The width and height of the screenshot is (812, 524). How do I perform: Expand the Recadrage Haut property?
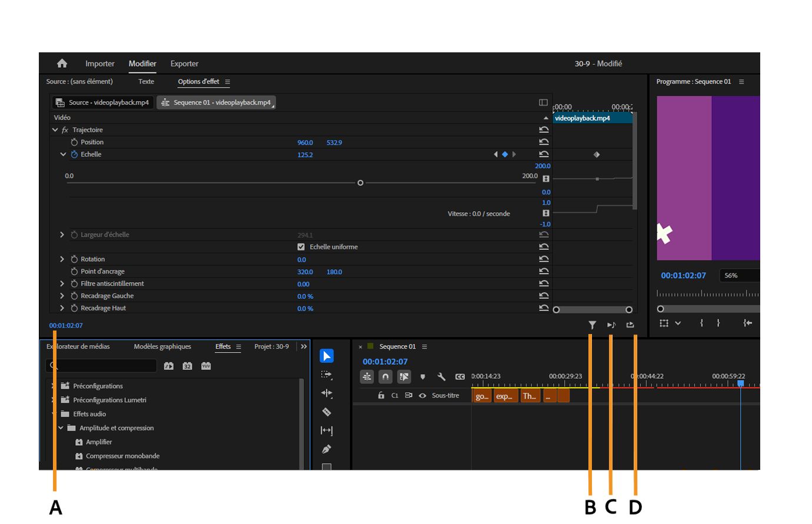62,308
